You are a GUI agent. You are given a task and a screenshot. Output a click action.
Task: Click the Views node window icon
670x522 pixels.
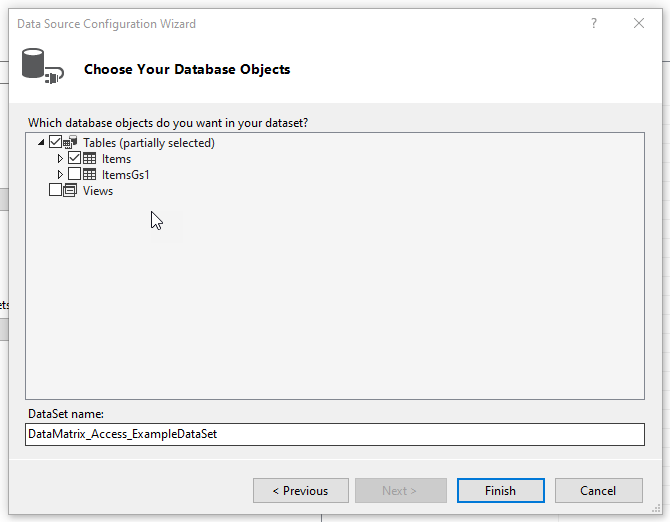click(70, 190)
